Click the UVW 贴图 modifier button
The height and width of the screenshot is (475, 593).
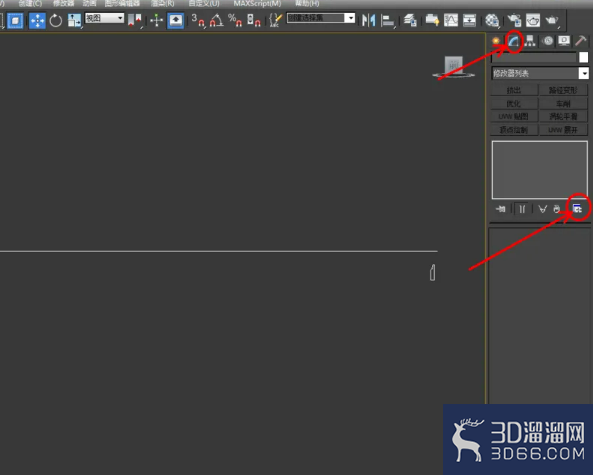tap(514, 116)
